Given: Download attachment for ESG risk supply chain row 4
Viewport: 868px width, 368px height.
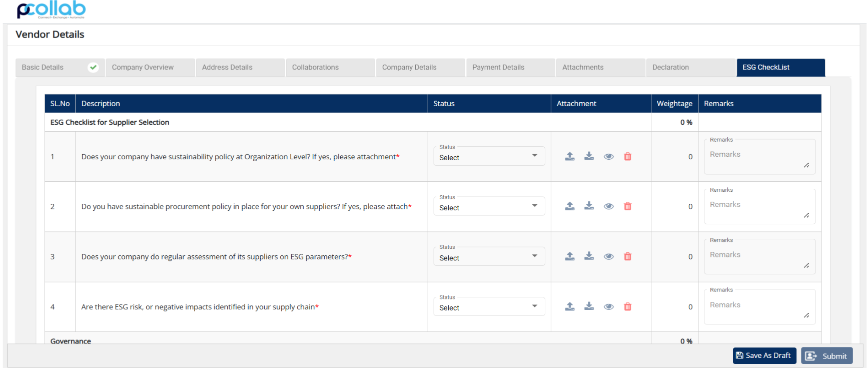Looking at the screenshot, I should tap(589, 306).
